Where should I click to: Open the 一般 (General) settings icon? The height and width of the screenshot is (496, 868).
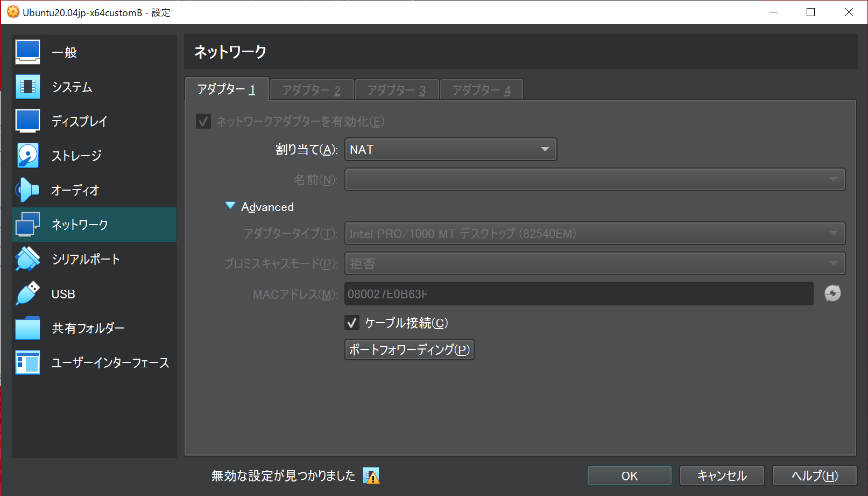27,52
